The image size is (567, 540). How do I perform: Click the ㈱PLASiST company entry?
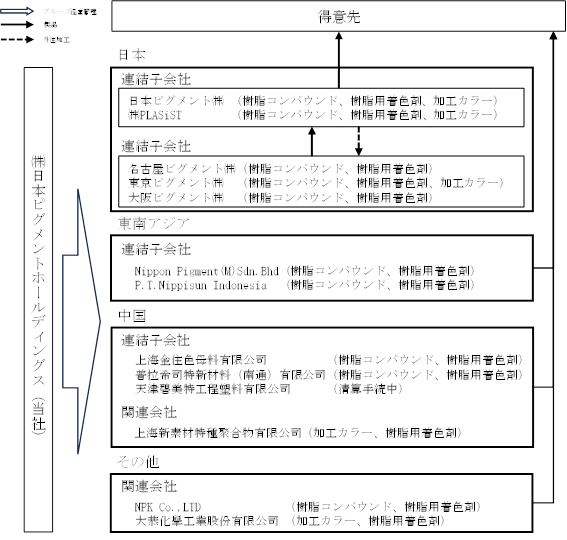tap(155, 115)
